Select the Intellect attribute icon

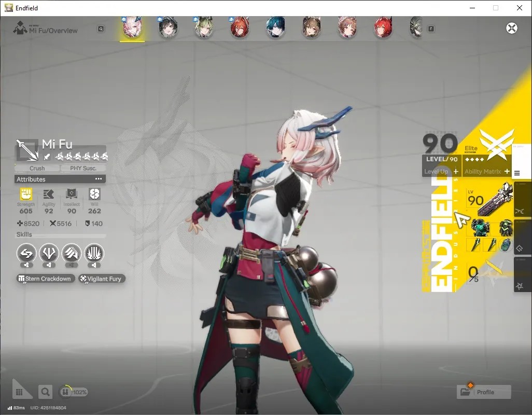pos(72,194)
